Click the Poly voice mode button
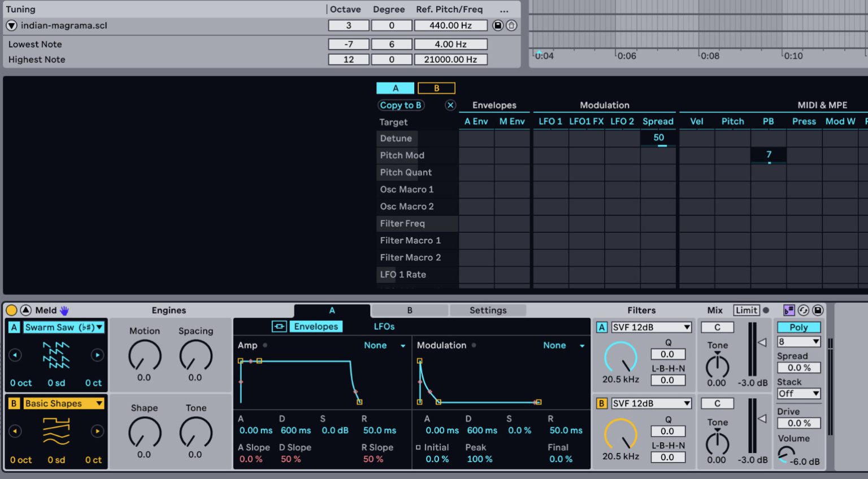 tap(798, 327)
